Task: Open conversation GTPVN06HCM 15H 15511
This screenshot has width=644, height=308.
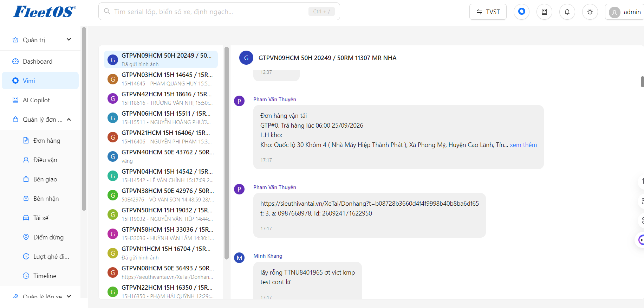Action: [x=161, y=117]
